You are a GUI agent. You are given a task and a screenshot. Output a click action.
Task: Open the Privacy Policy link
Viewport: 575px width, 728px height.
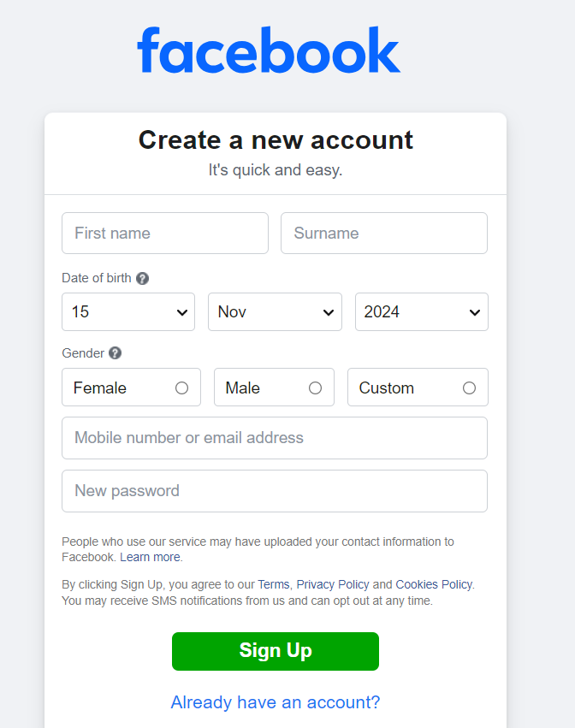[x=333, y=584]
